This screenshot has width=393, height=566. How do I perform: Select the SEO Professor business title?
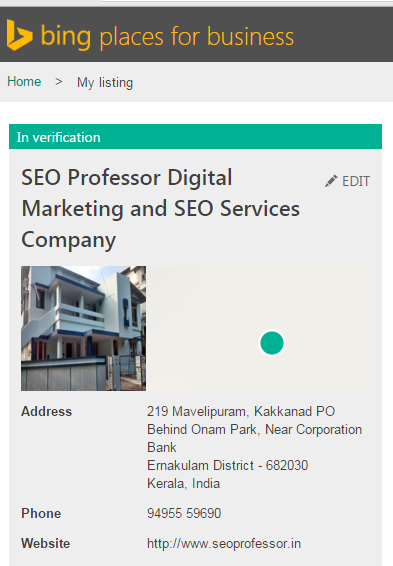pyautogui.click(x=161, y=209)
